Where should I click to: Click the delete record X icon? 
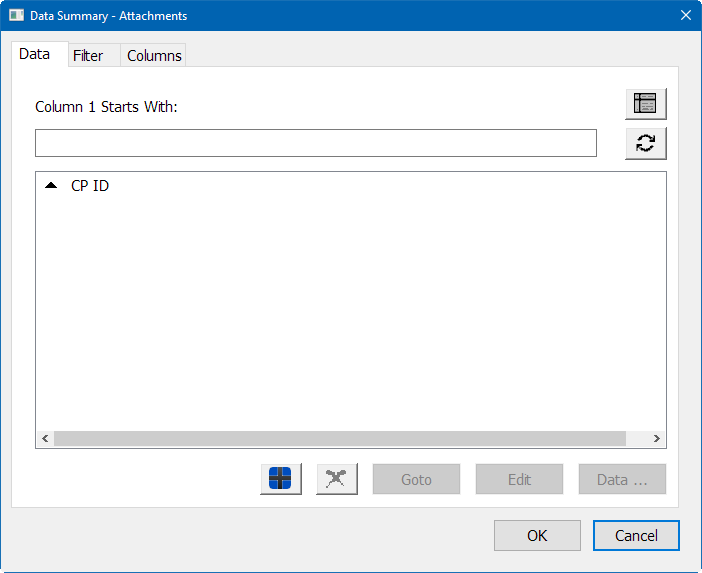337,479
